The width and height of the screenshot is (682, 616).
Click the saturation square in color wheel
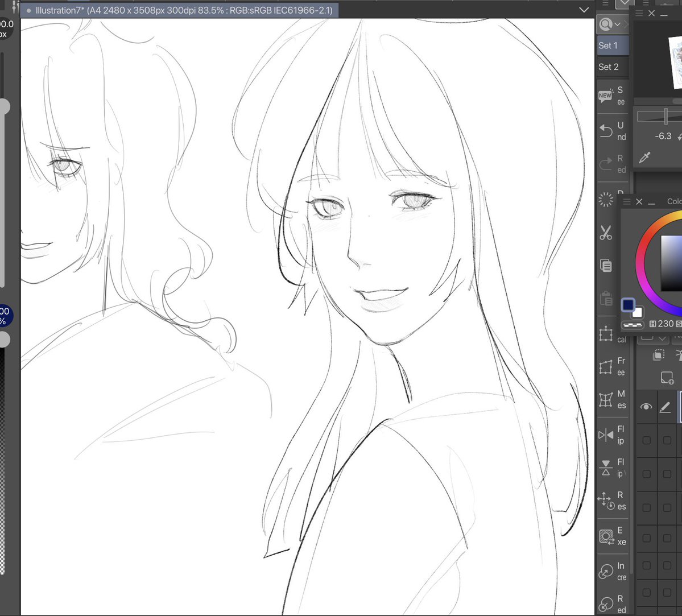point(672,263)
